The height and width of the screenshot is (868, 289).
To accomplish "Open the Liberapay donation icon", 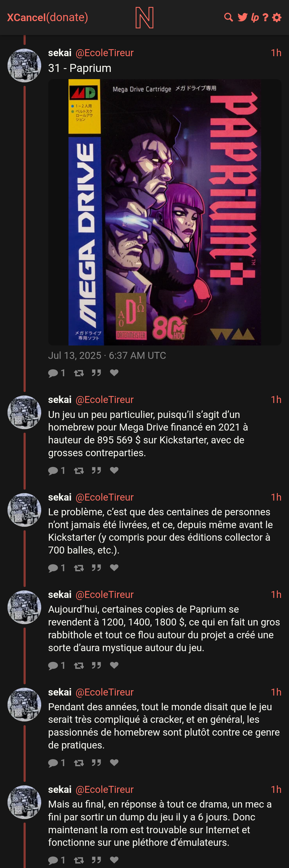I will point(255,18).
